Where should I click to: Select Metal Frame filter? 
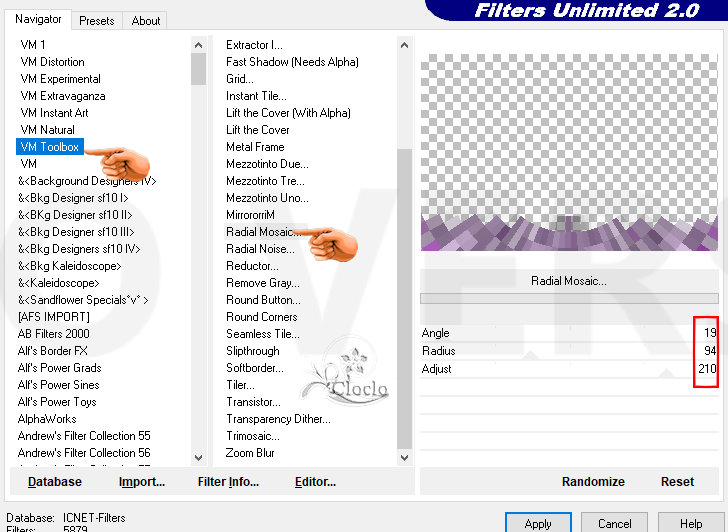(255, 147)
